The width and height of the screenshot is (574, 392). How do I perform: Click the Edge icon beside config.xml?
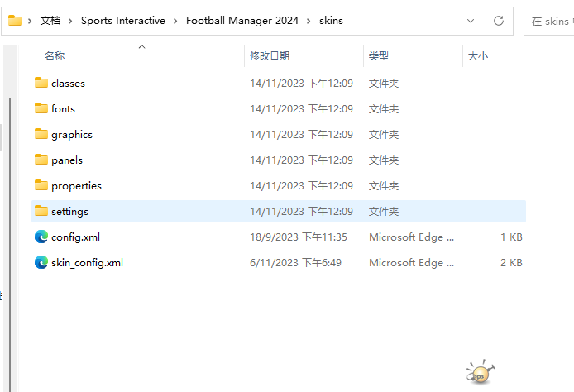click(41, 237)
